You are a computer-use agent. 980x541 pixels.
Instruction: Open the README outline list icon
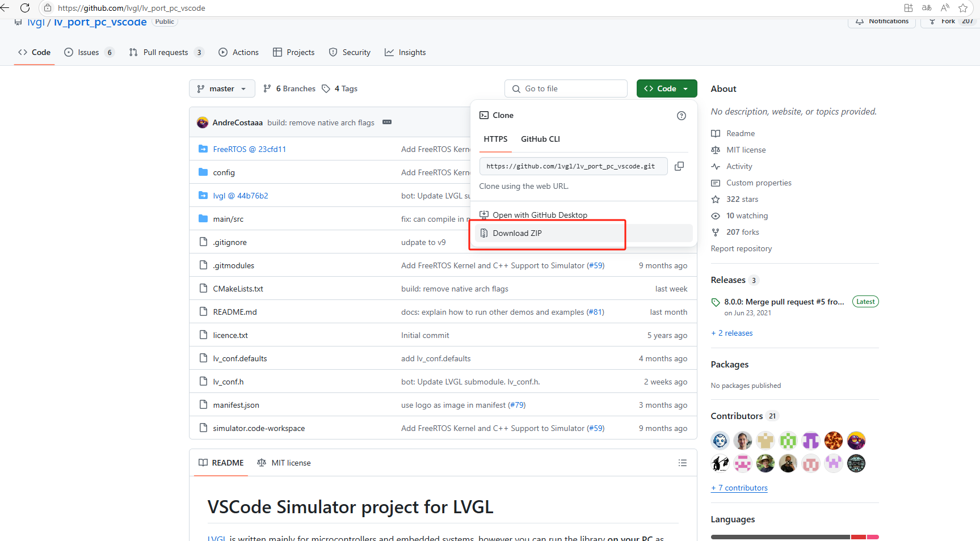coord(683,463)
